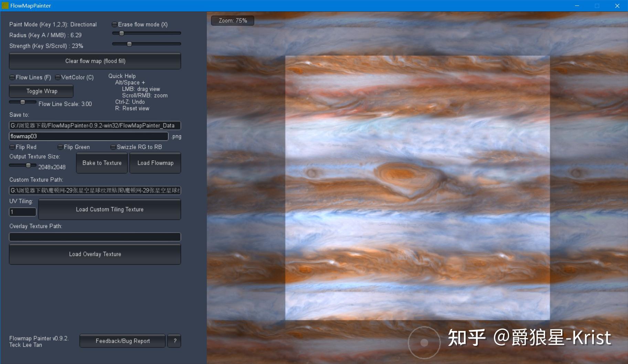Click Load Overlay Texture

95,254
